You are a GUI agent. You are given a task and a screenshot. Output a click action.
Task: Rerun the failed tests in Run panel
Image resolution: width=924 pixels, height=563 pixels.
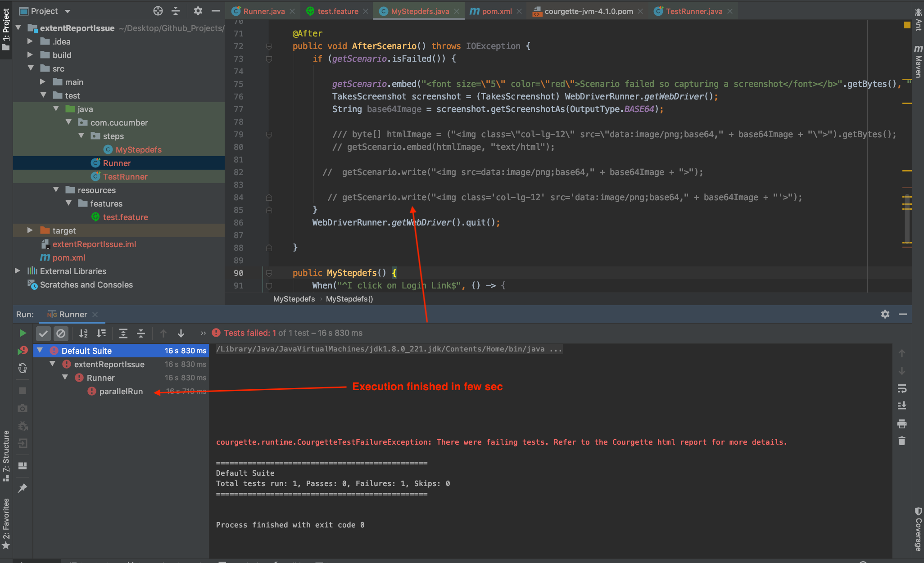(23, 350)
